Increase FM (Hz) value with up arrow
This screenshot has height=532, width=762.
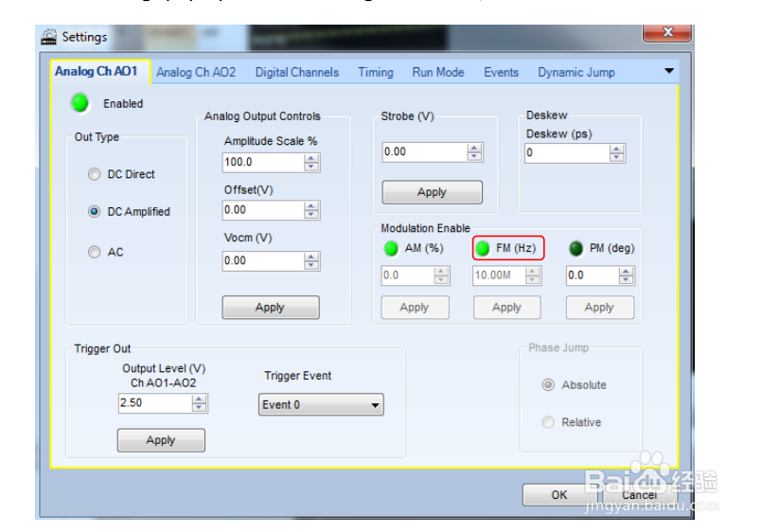pos(533,272)
